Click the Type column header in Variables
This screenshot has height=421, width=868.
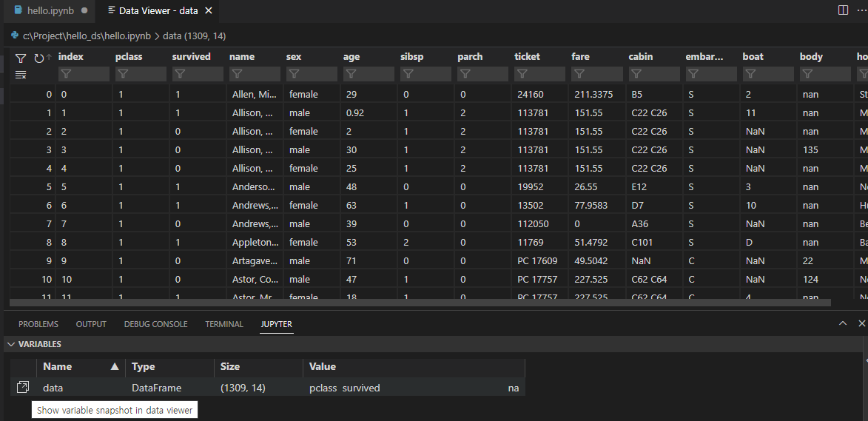click(x=169, y=367)
